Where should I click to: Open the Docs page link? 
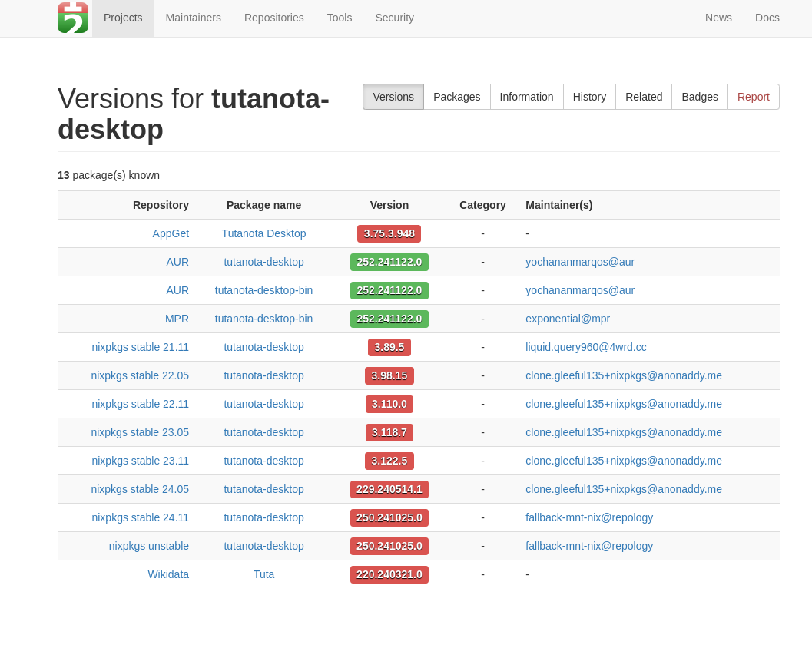coord(767,18)
